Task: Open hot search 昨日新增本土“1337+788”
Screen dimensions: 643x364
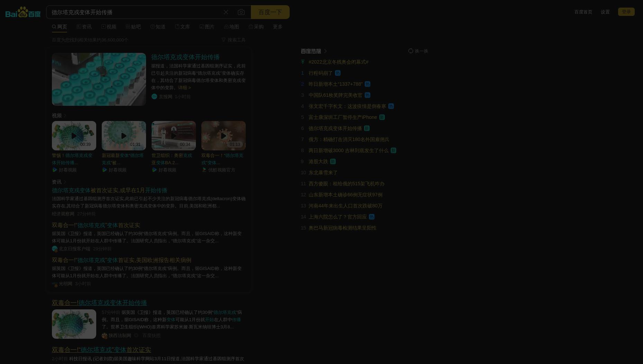Action: pos(336,84)
